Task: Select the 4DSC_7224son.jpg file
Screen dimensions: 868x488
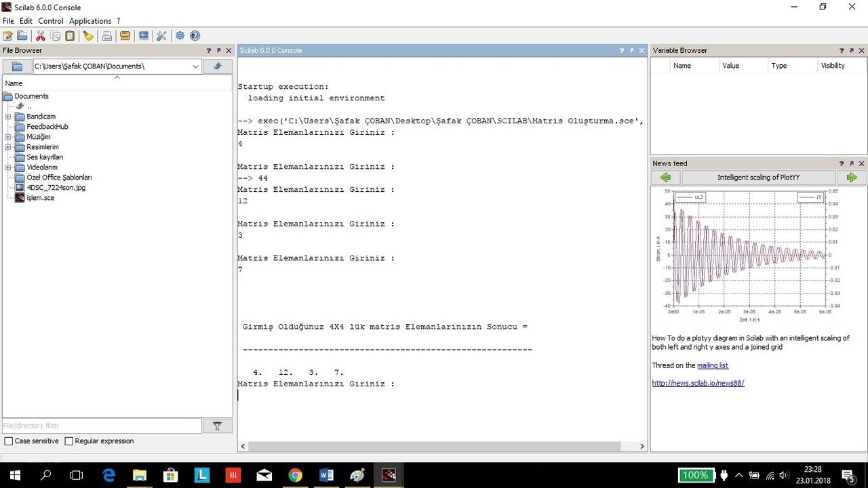Action: pyautogui.click(x=50, y=188)
